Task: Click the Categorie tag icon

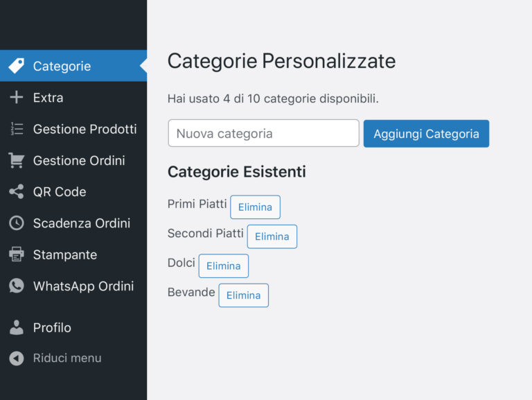Action: click(17, 66)
